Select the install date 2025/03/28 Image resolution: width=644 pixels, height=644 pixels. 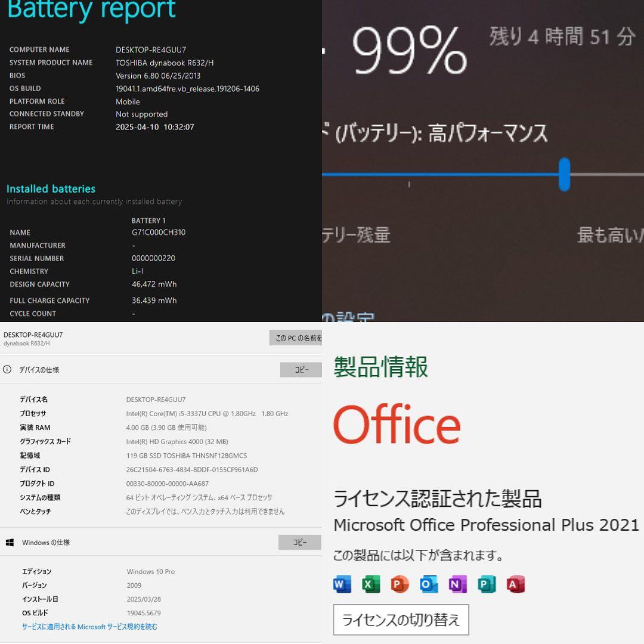[x=144, y=599]
